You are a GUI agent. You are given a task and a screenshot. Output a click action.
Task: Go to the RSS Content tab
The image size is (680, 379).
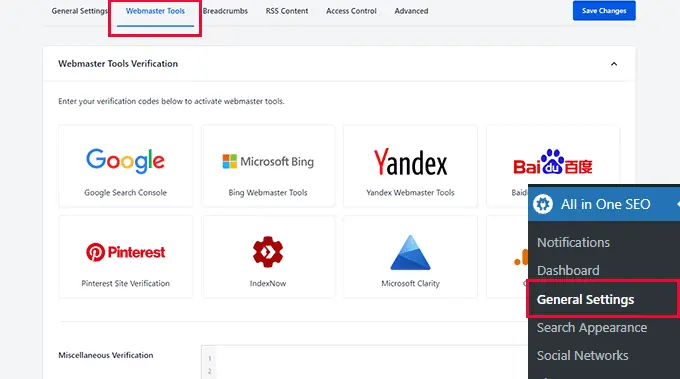click(x=287, y=11)
